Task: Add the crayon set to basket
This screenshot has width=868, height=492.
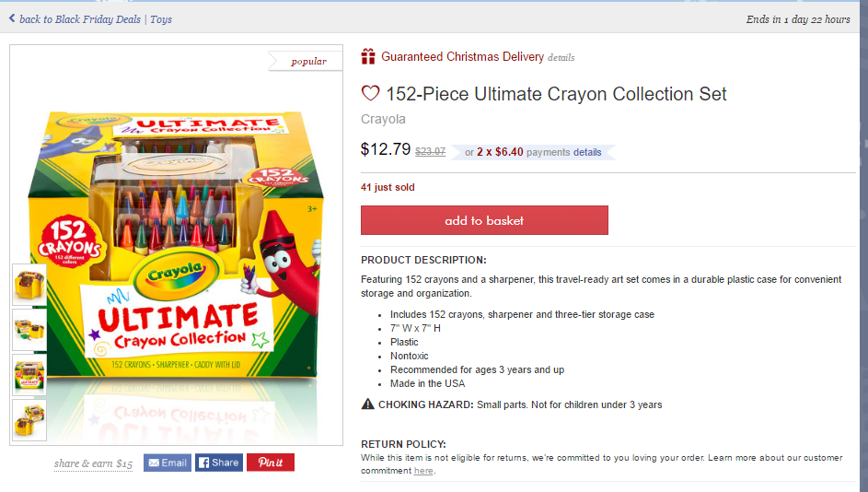Action: (484, 220)
